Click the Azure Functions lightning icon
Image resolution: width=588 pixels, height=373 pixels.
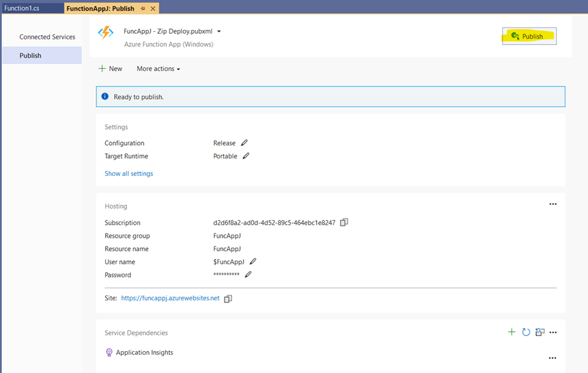click(x=106, y=33)
